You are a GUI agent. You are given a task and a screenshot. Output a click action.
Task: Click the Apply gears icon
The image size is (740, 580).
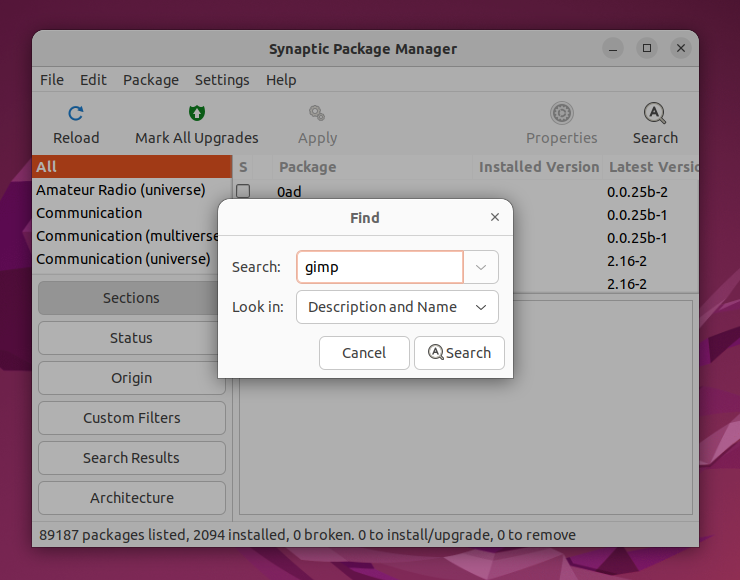317,113
